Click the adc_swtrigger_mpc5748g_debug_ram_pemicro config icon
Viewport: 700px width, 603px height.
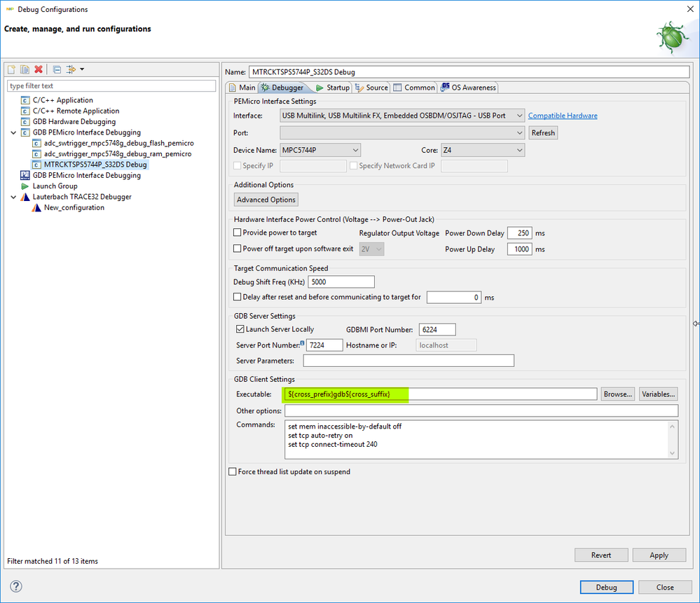click(x=36, y=153)
